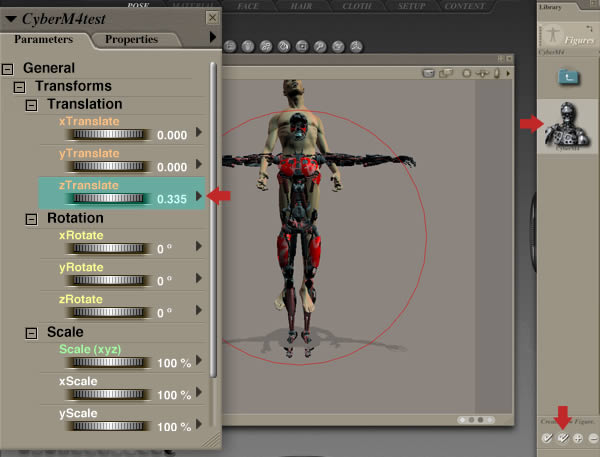Screen dimensions: 600x457
Task: Click the xTranslate value 0.000
Action: (x=172, y=135)
